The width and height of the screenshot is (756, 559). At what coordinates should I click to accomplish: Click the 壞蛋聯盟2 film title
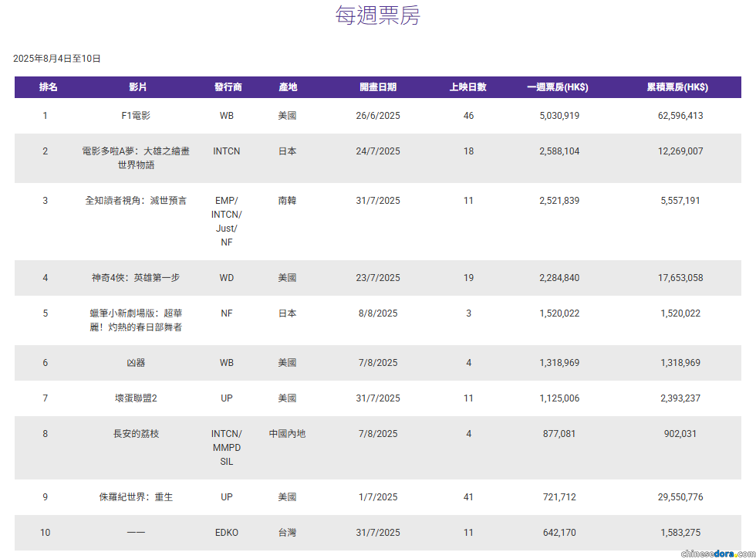click(x=136, y=398)
